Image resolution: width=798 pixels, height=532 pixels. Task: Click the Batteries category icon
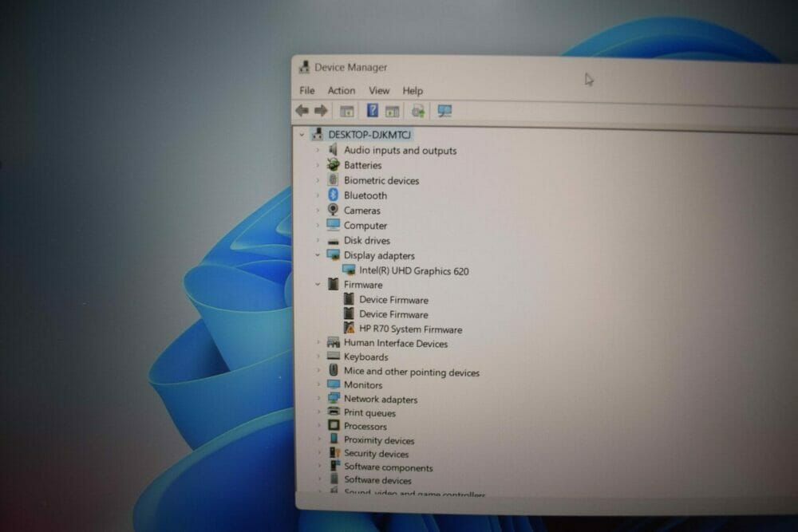tap(333, 164)
